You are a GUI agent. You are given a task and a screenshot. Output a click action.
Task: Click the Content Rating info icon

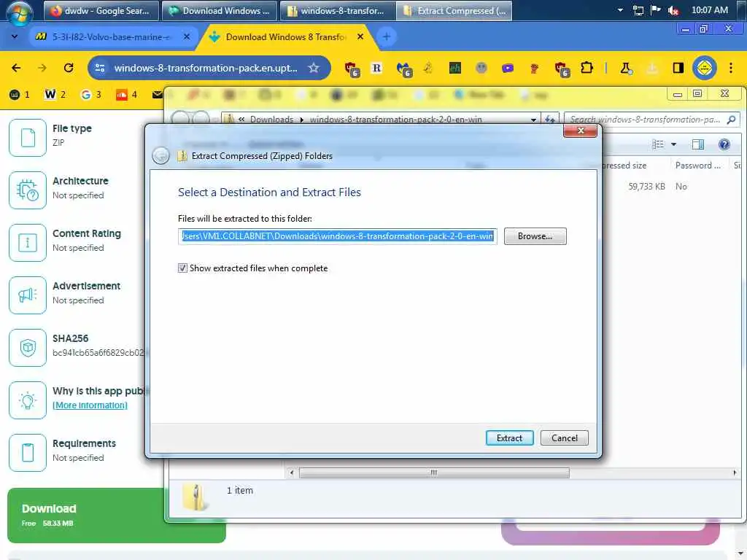[x=28, y=242]
